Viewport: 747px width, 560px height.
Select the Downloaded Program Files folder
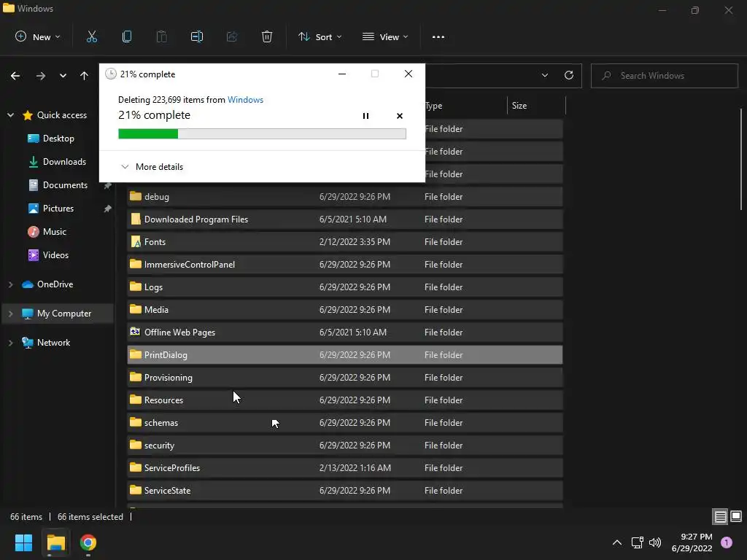pyautogui.click(x=345, y=219)
